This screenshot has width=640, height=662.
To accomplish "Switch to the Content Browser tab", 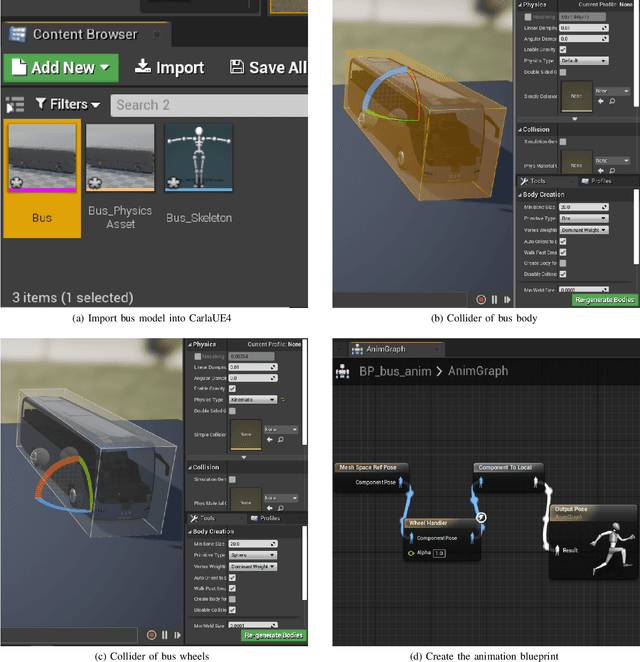I will (86, 34).
